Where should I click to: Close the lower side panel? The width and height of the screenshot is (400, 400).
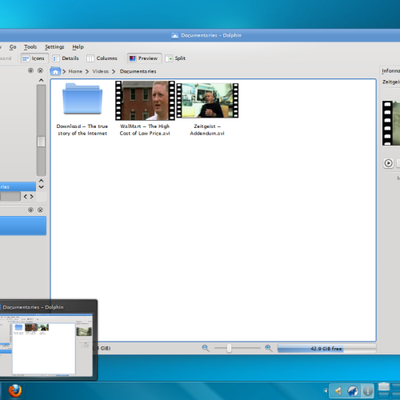40,210
